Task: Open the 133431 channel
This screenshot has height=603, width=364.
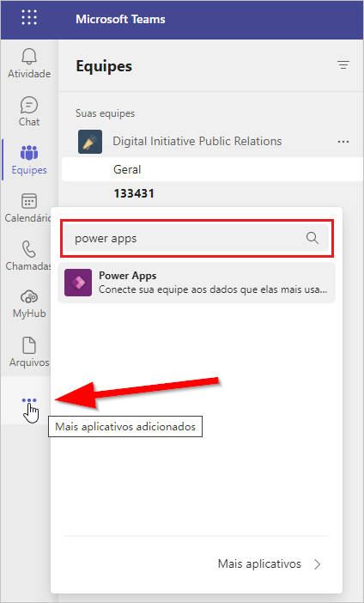Action: tap(134, 193)
